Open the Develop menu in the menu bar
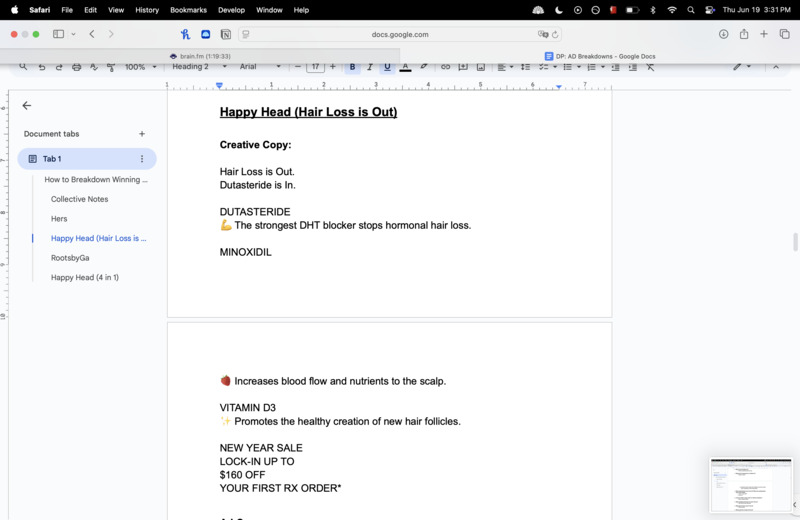The image size is (800, 520). pyautogui.click(x=231, y=10)
